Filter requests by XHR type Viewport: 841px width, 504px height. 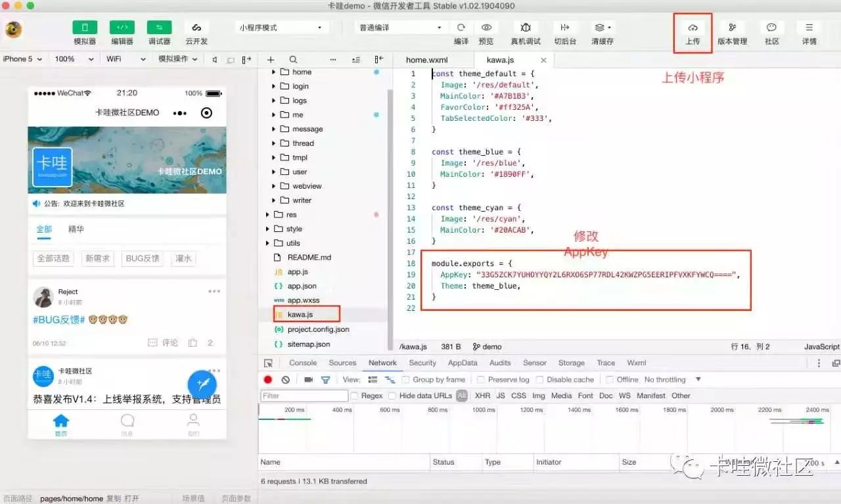click(x=482, y=396)
